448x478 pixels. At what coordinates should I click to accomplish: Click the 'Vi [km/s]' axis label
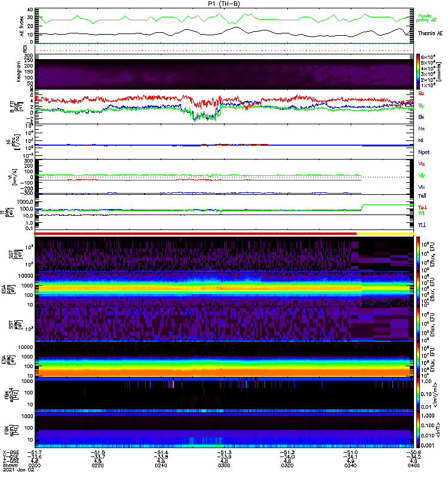point(14,177)
